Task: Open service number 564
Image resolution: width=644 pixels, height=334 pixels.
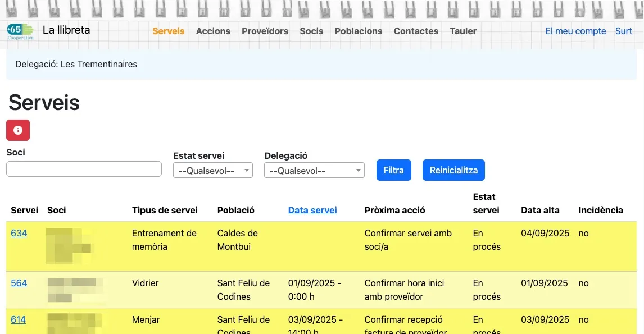Action: [19, 283]
